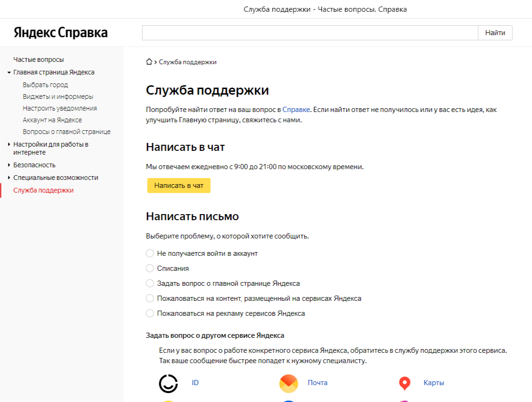The height and width of the screenshot is (402, 532).
Task: Open the 'Карты' service link
Action: 434,383
